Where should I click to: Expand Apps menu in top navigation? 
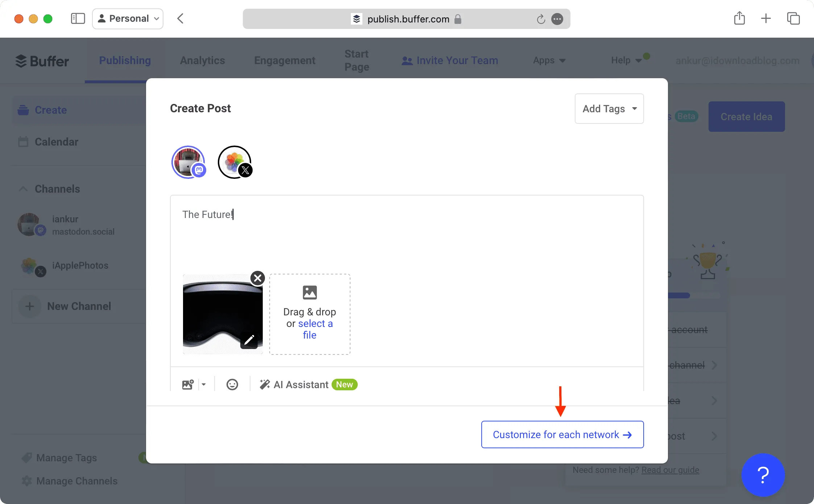pos(548,60)
